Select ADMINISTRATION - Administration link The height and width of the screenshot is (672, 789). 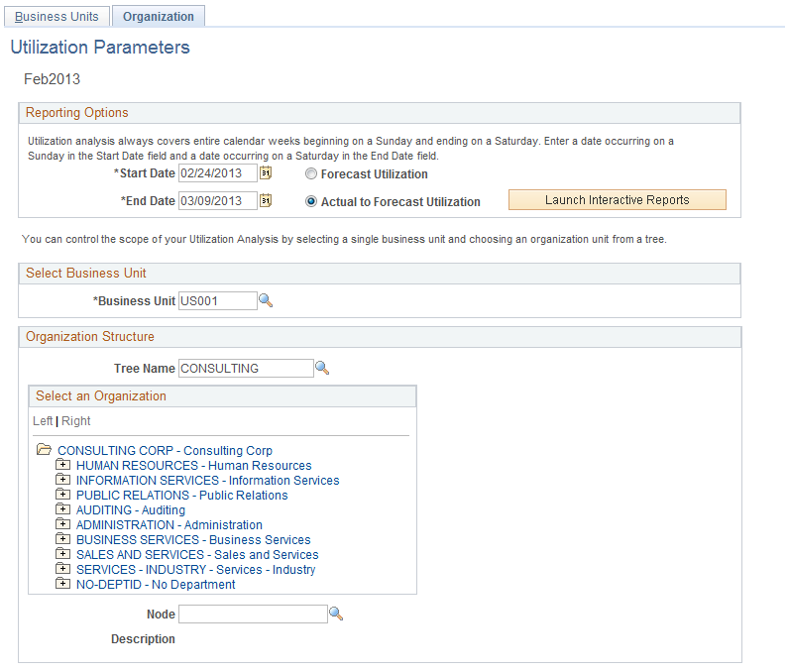pyautogui.click(x=169, y=525)
